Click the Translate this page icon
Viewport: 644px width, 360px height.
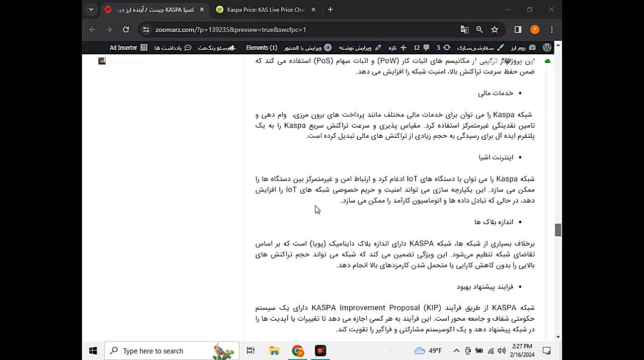tap(464, 30)
